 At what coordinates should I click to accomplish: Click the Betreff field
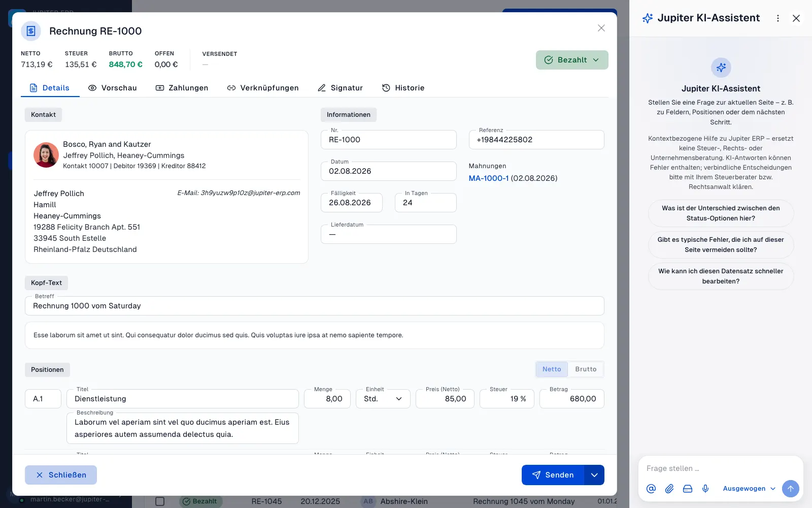(315, 306)
